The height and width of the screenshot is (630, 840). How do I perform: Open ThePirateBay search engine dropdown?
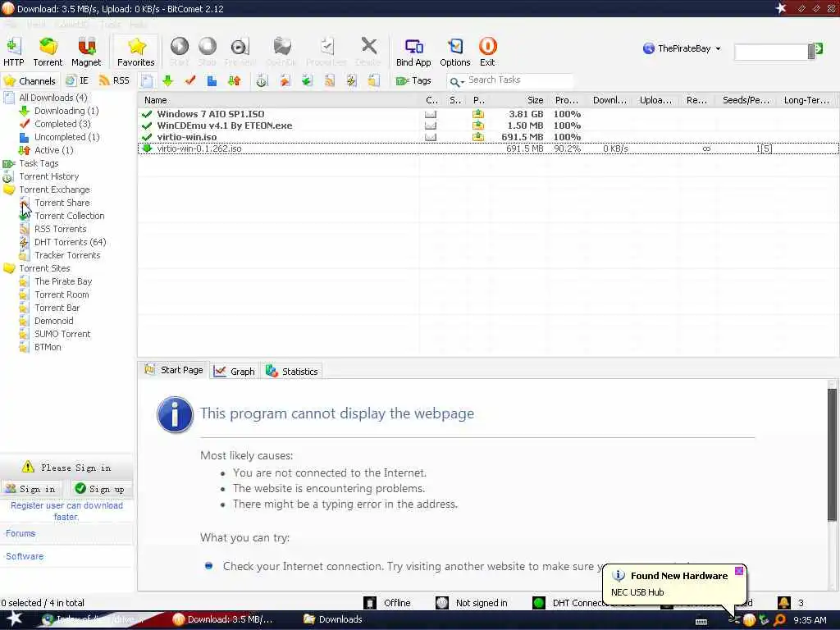click(682, 48)
